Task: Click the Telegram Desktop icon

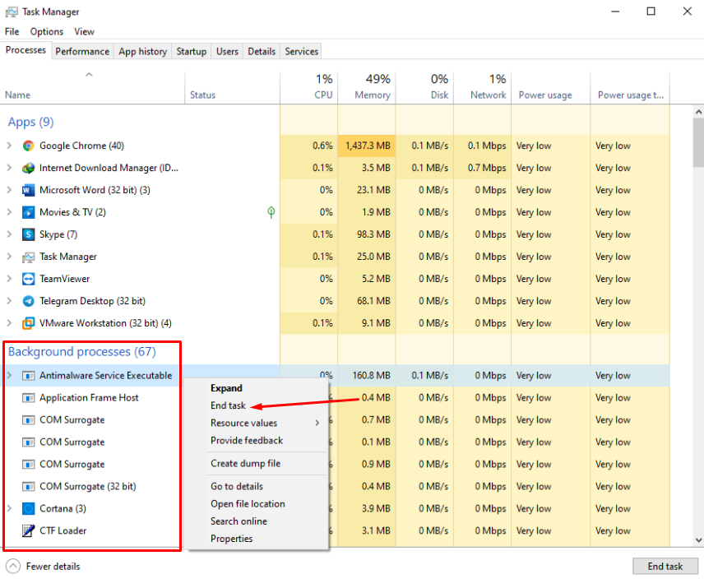Action: coord(29,301)
